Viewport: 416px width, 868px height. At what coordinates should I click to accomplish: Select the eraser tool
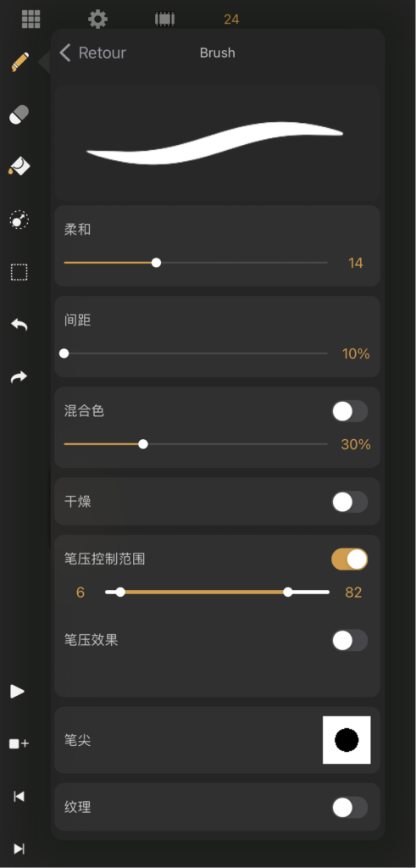19,115
